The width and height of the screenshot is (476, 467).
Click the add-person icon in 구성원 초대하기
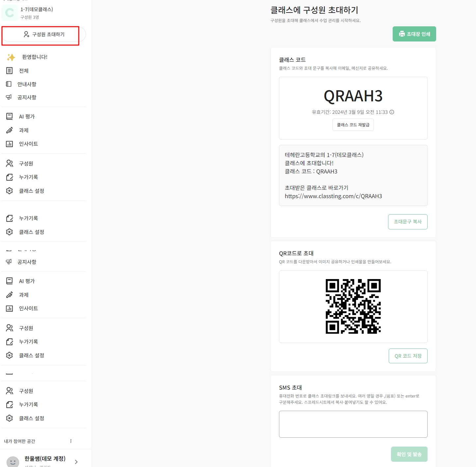[26, 34]
